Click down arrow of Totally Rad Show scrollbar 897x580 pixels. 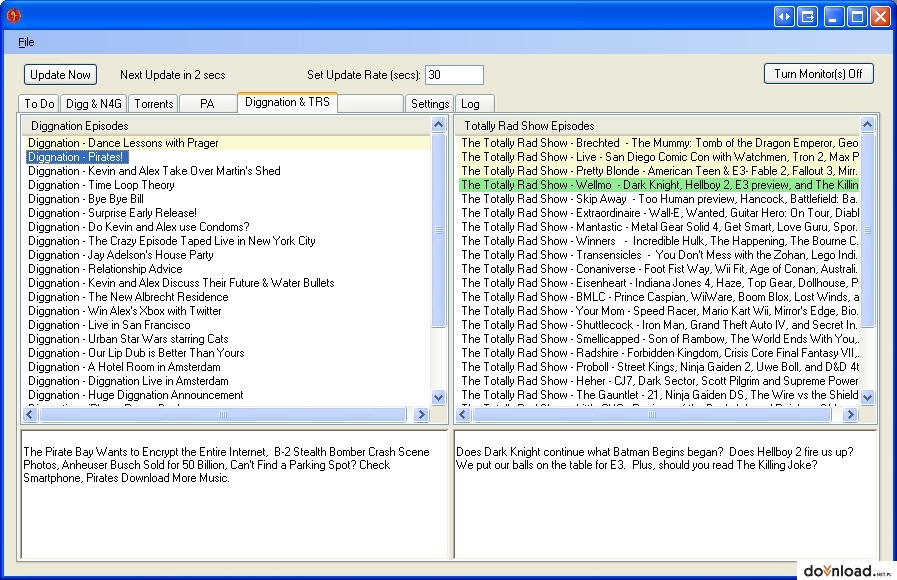point(867,396)
